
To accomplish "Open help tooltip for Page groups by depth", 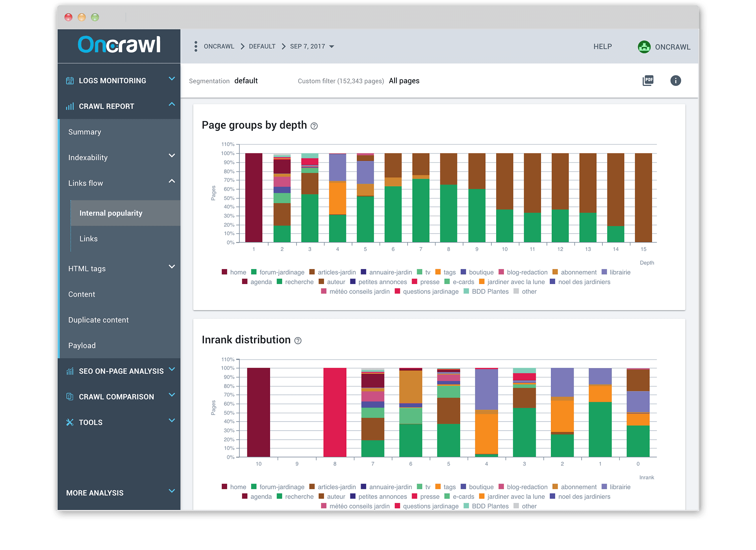I will pyautogui.click(x=314, y=126).
